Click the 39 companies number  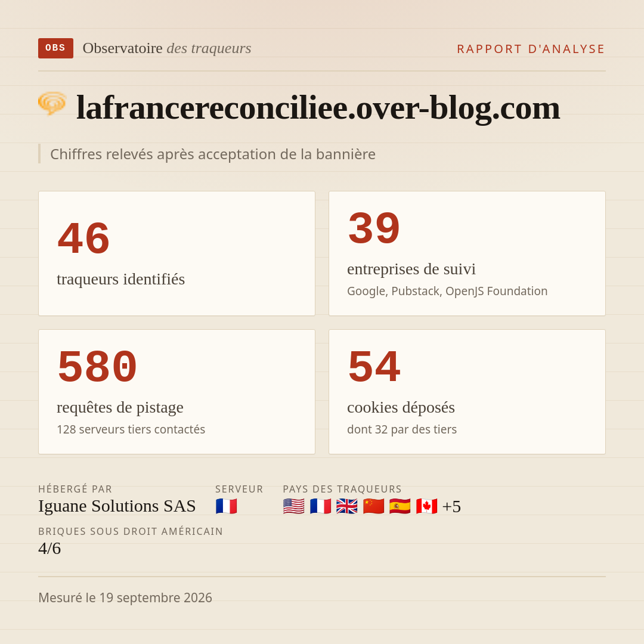click(374, 228)
